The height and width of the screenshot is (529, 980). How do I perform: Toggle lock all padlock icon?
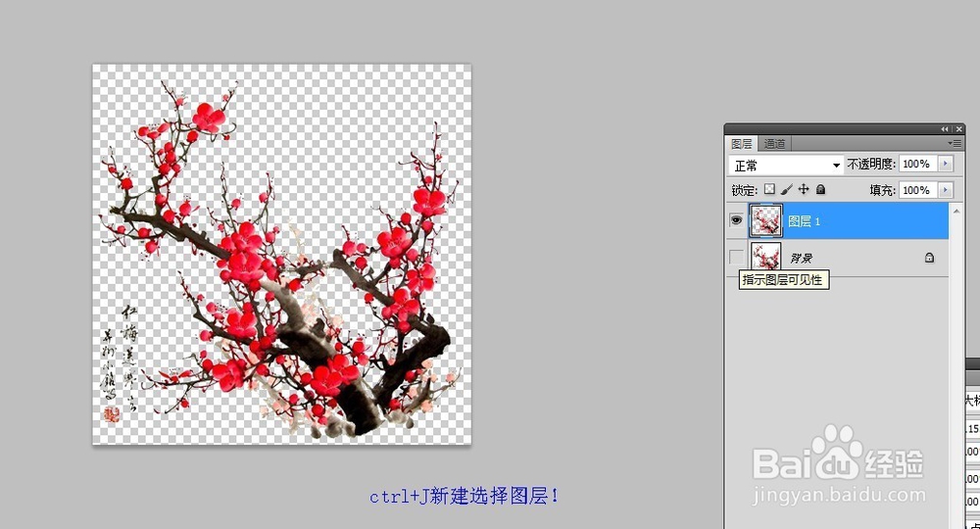point(820,189)
